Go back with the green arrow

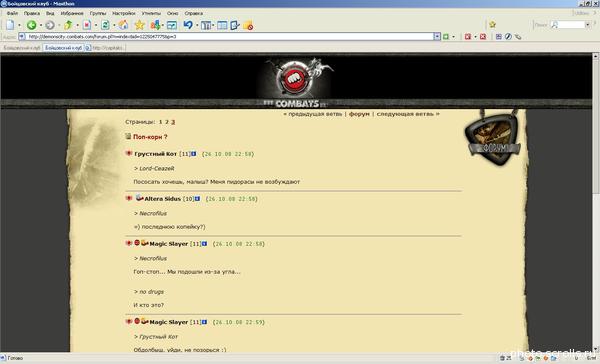click(x=32, y=25)
